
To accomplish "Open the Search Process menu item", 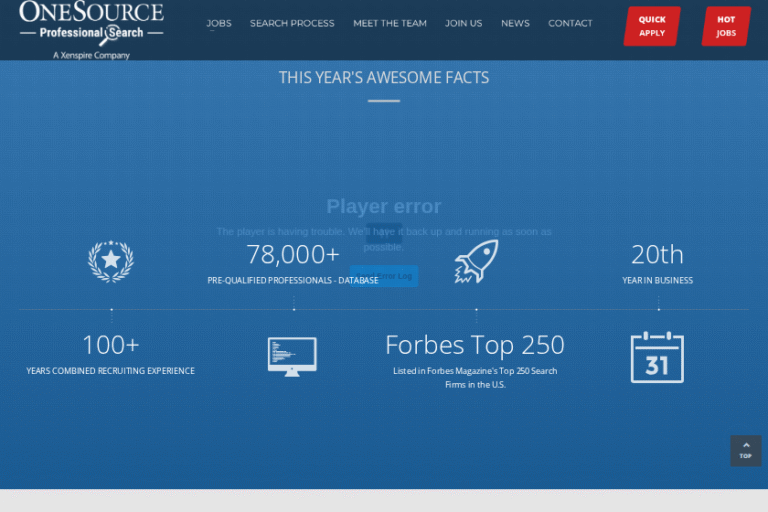I will (292, 23).
